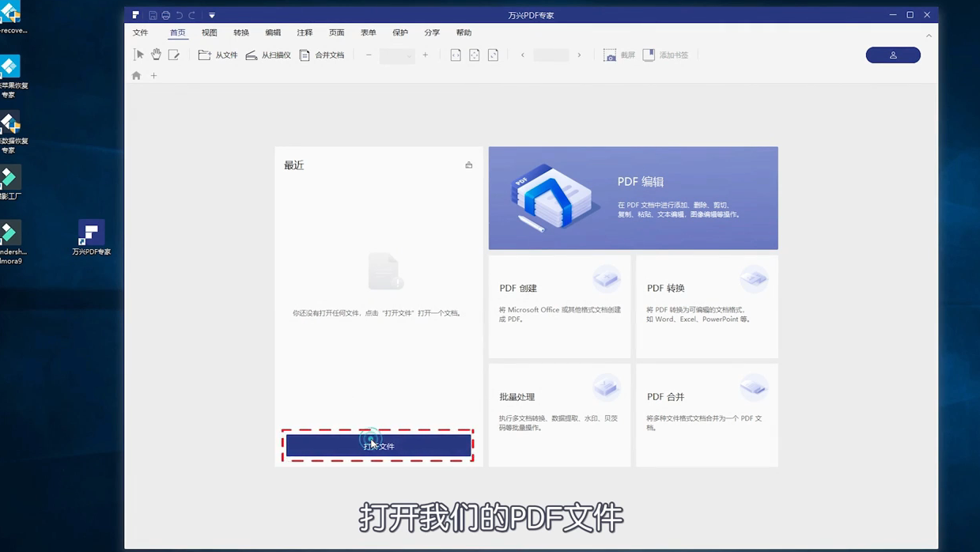The width and height of the screenshot is (980, 552).
Task: Collapse the ribbon with the chevron
Action: [x=929, y=35]
